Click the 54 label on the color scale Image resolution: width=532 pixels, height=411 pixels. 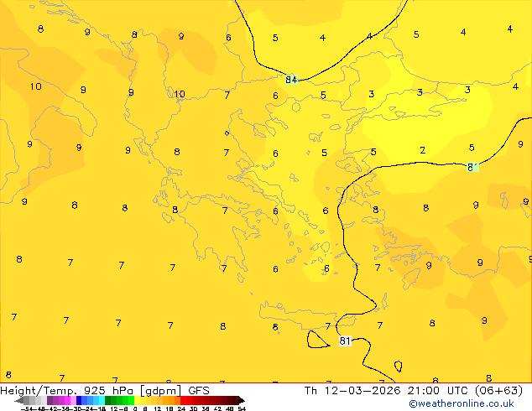click(x=242, y=408)
